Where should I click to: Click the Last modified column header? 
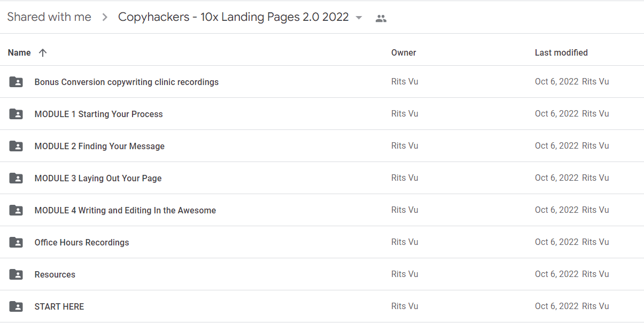coord(561,52)
